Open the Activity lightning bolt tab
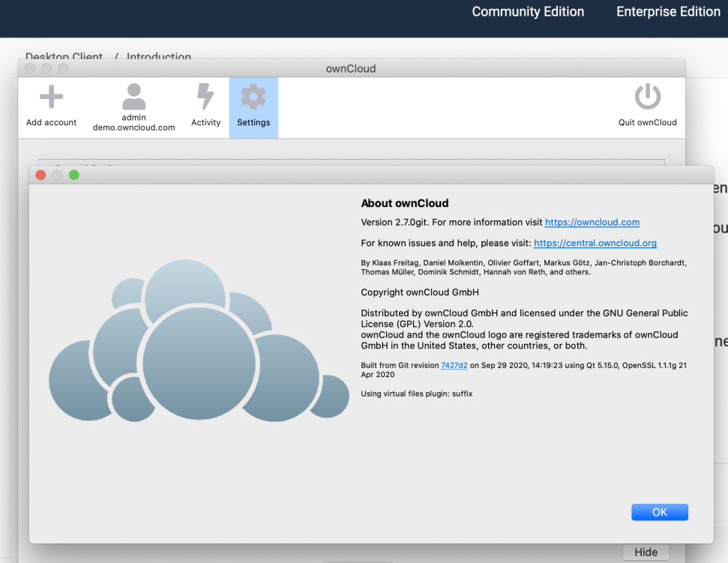Screen dimensions: 728x563 (205, 106)
